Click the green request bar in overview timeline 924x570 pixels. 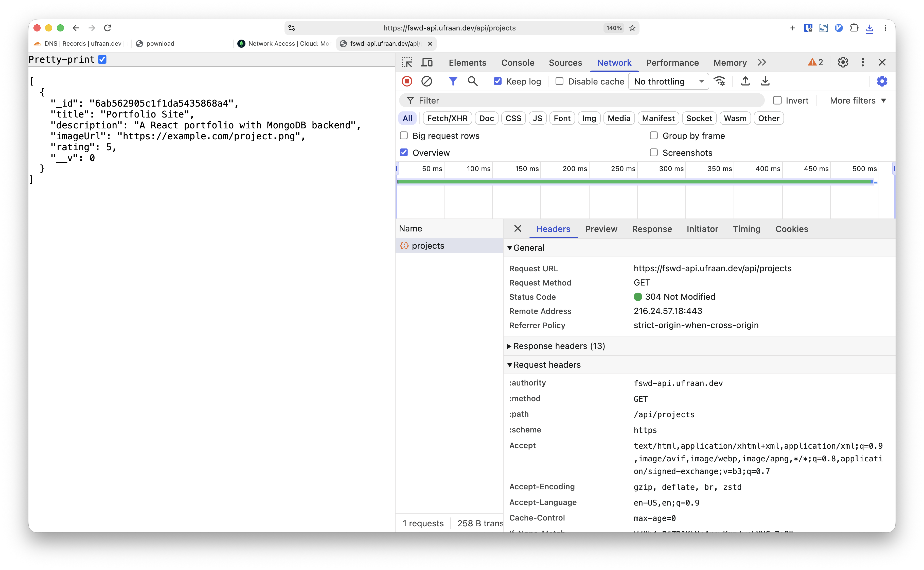pos(635,182)
